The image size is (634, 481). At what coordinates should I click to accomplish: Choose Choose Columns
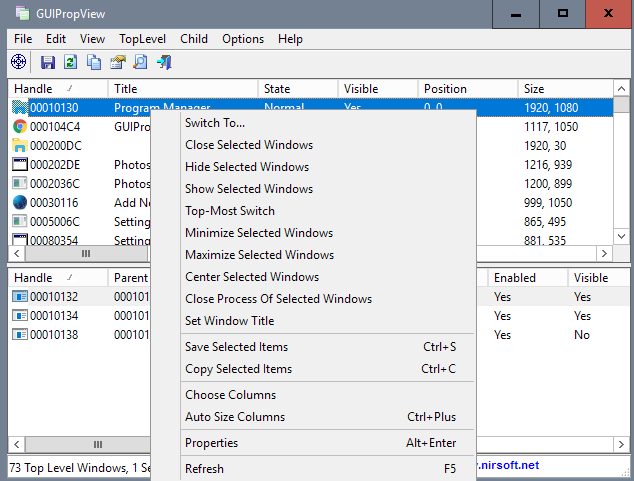point(313,395)
